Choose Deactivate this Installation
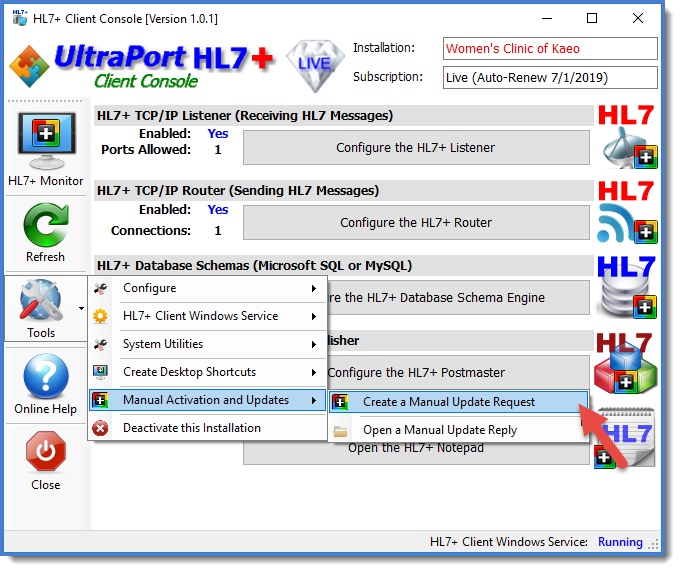Viewport: 680px width, 571px height. pyautogui.click(x=208, y=428)
